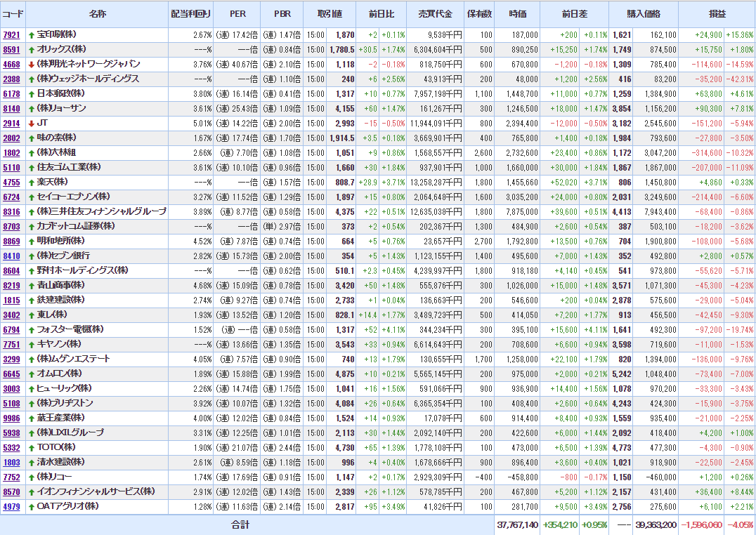Click red down arrow next to JT

32,124
